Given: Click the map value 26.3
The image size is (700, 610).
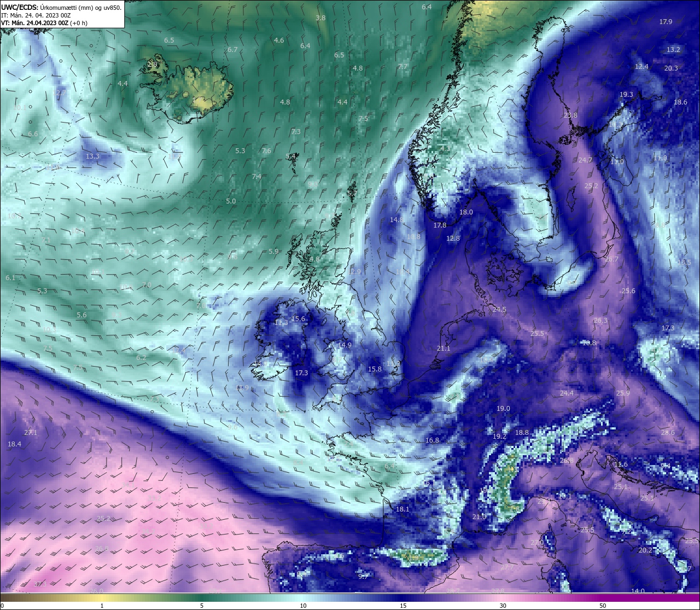Looking at the screenshot, I should point(600,321).
